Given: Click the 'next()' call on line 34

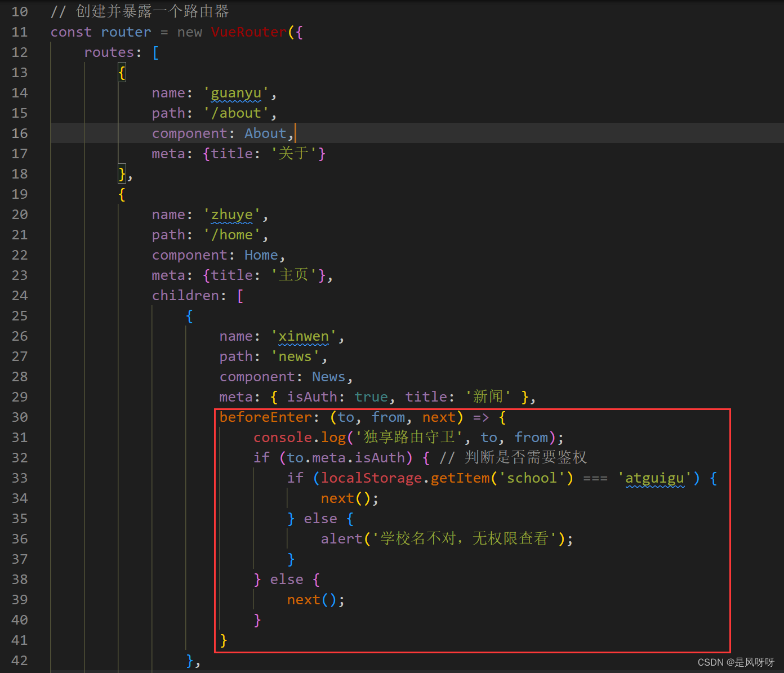Looking at the screenshot, I should (346, 498).
